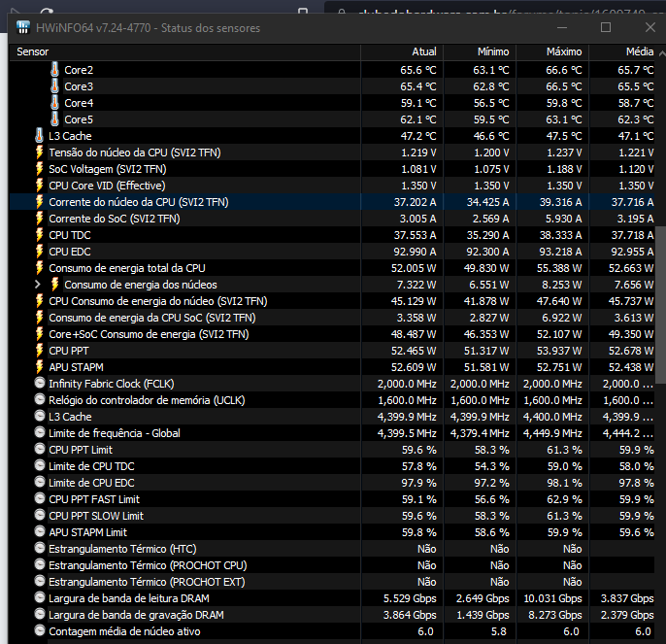Click the thermometer icon beside Core4
The width and height of the screenshot is (666, 644).
pyautogui.click(x=54, y=103)
